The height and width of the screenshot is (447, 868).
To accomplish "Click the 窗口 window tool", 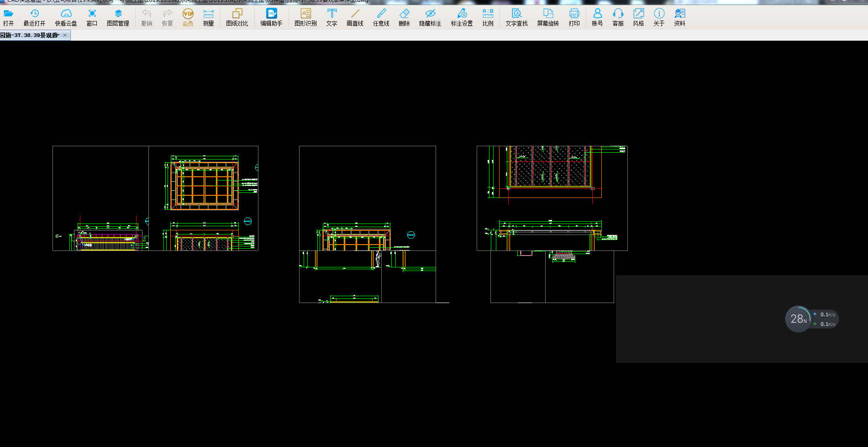I will pyautogui.click(x=92, y=17).
